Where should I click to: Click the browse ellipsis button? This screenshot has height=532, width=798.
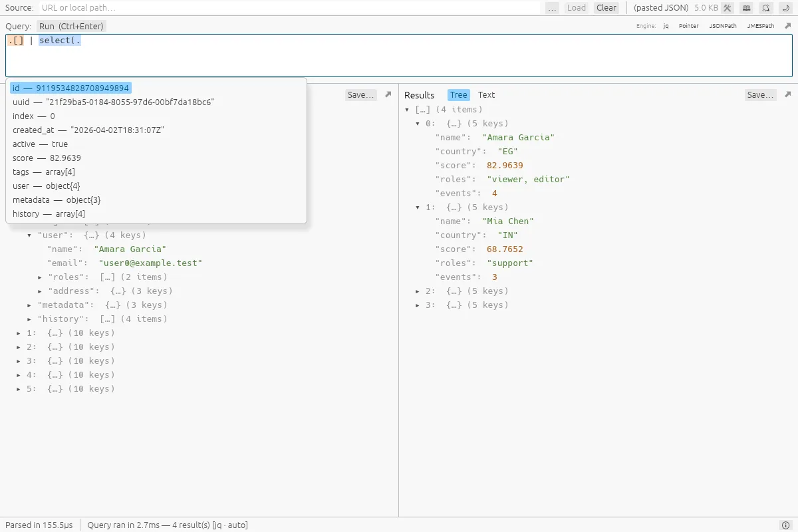[552, 8]
